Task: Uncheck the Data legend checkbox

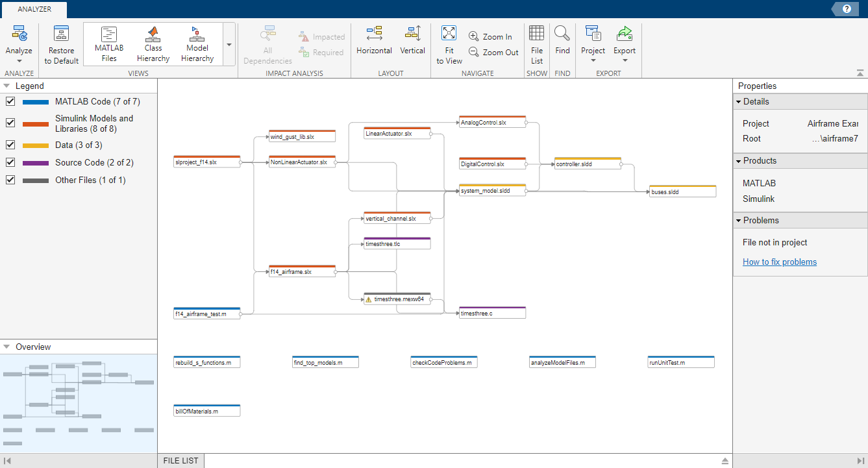Action: (10, 145)
